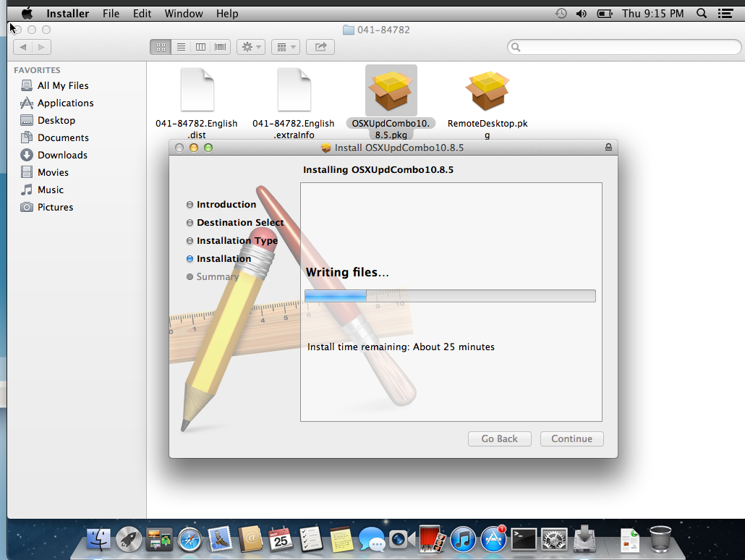Click the 041-84782 folder title icon
The image size is (745, 560).
(348, 30)
